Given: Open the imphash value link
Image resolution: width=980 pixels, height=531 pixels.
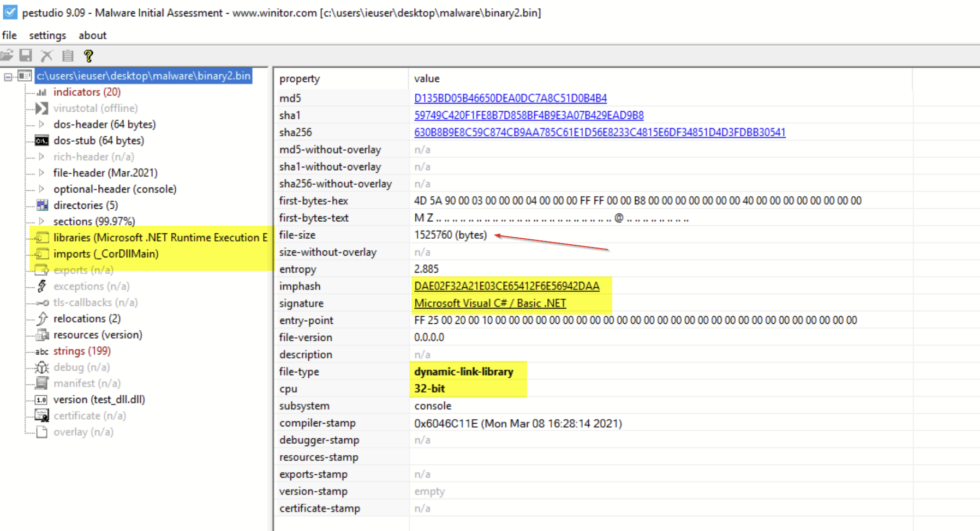Looking at the screenshot, I should [506, 286].
